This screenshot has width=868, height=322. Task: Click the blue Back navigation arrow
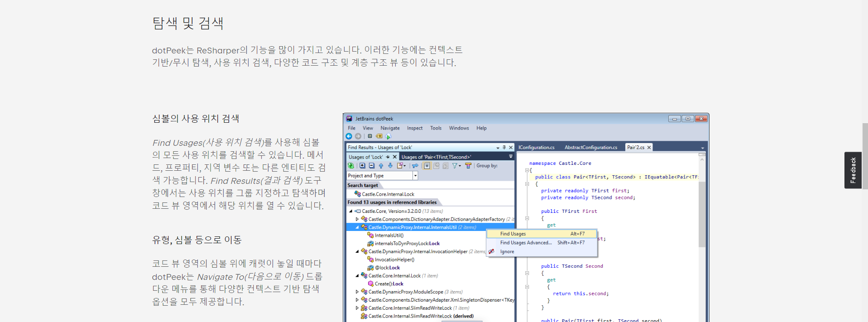349,136
